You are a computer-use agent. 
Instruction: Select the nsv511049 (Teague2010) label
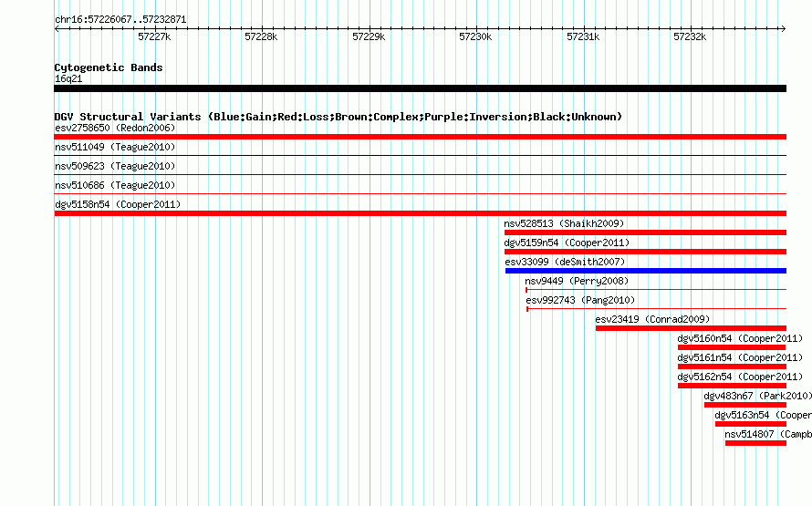point(115,147)
